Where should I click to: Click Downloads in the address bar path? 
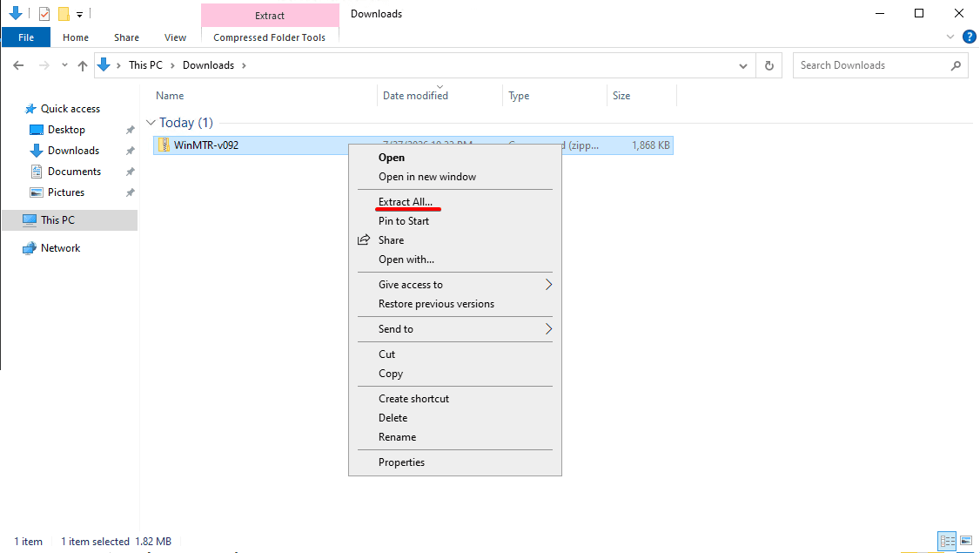(208, 65)
